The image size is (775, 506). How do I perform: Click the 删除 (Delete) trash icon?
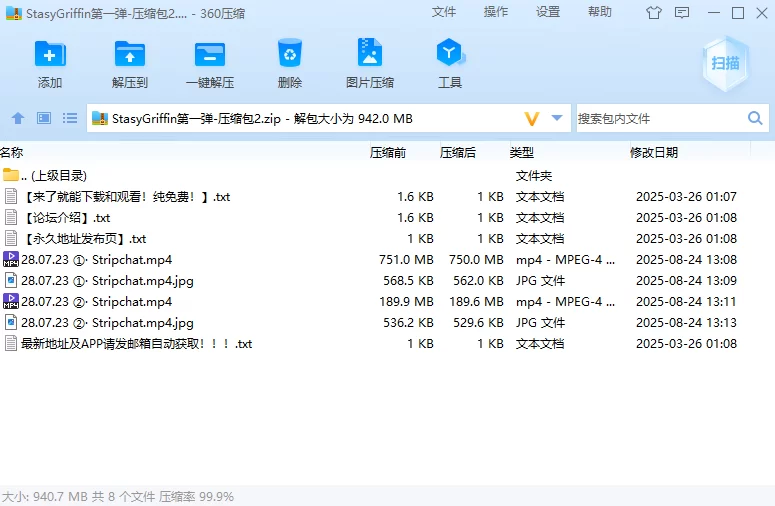point(290,53)
